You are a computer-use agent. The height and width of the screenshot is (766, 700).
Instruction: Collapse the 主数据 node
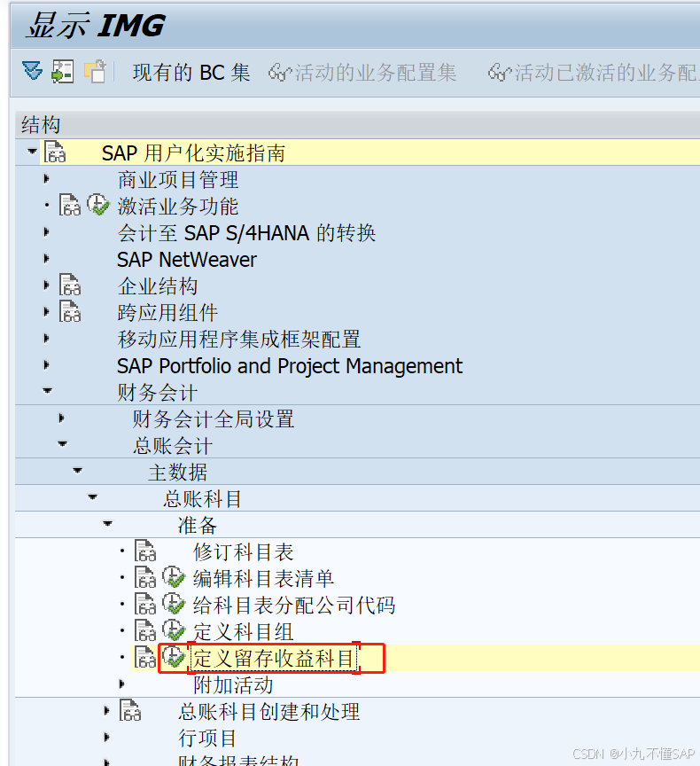(78, 471)
